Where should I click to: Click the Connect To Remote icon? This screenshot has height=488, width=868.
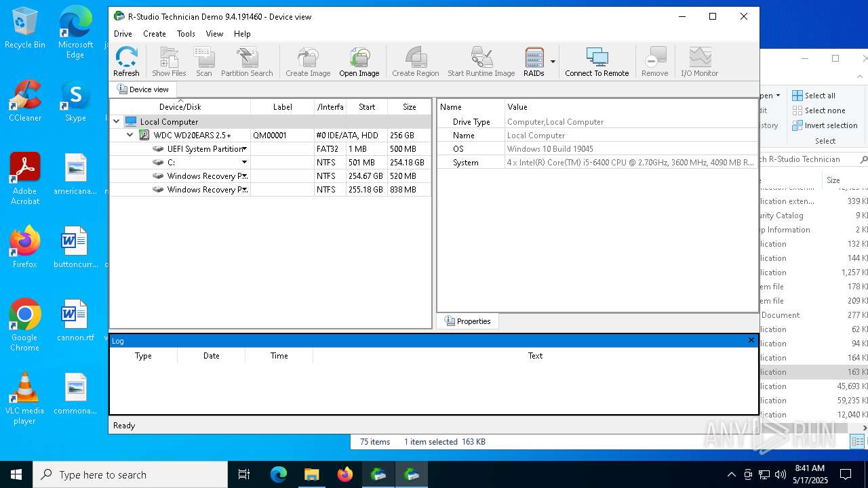tap(597, 62)
